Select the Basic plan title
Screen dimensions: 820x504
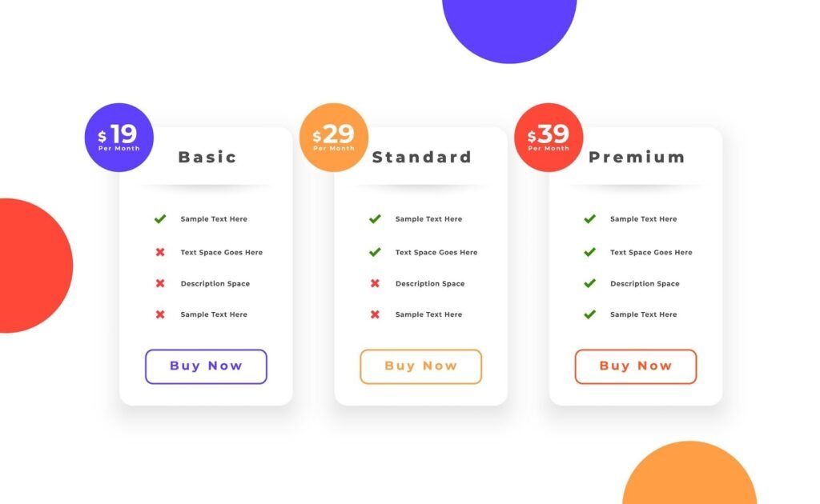(x=207, y=157)
